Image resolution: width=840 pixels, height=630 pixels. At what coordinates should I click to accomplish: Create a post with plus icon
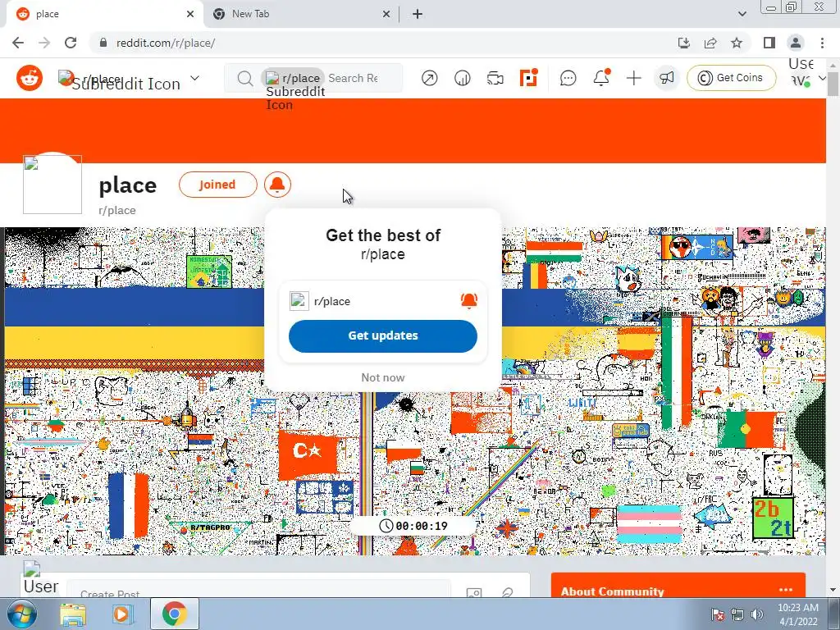(634, 78)
